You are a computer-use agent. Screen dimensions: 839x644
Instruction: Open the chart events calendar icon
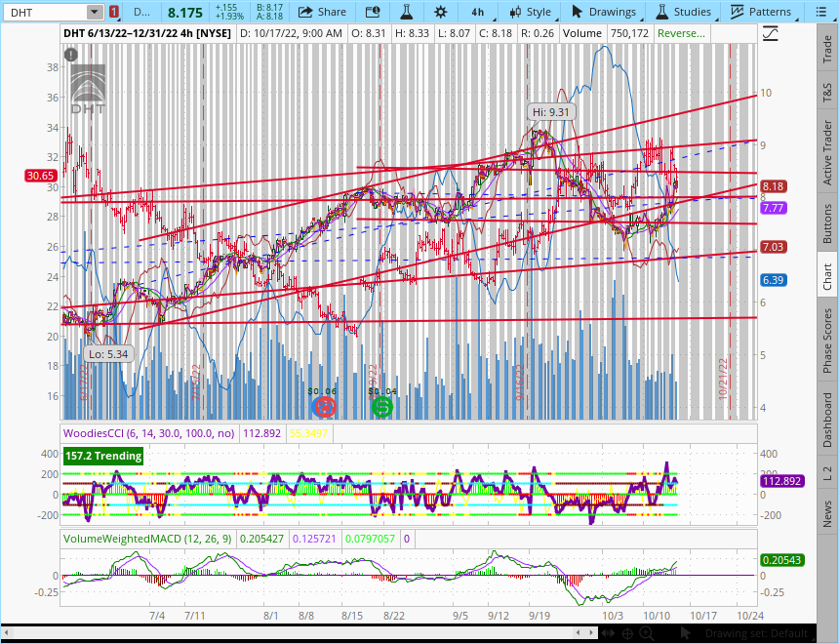[373, 12]
